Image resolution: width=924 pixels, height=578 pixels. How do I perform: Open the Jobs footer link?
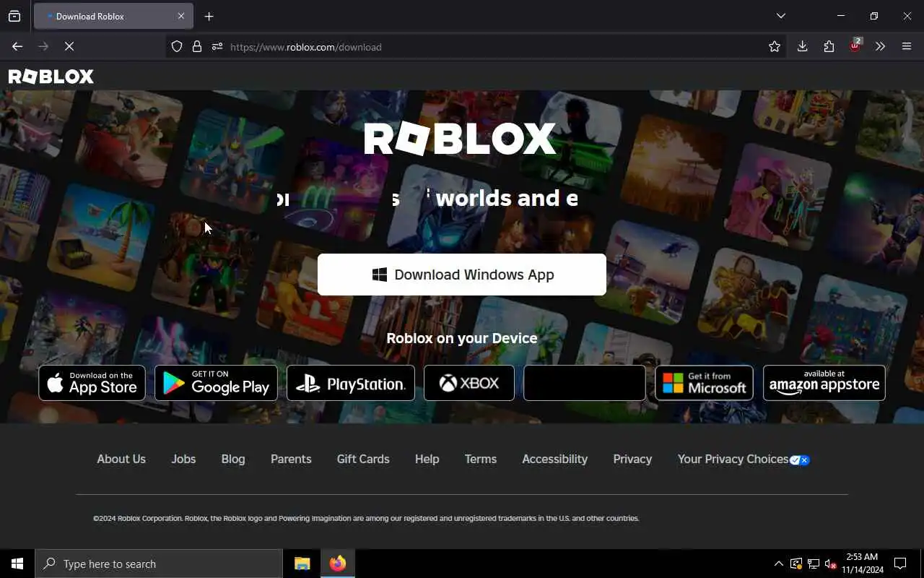pyautogui.click(x=183, y=460)
